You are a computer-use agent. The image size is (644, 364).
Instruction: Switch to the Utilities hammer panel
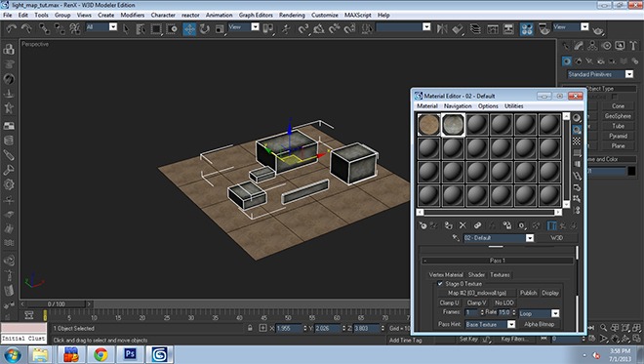click(x=633, y=46)
